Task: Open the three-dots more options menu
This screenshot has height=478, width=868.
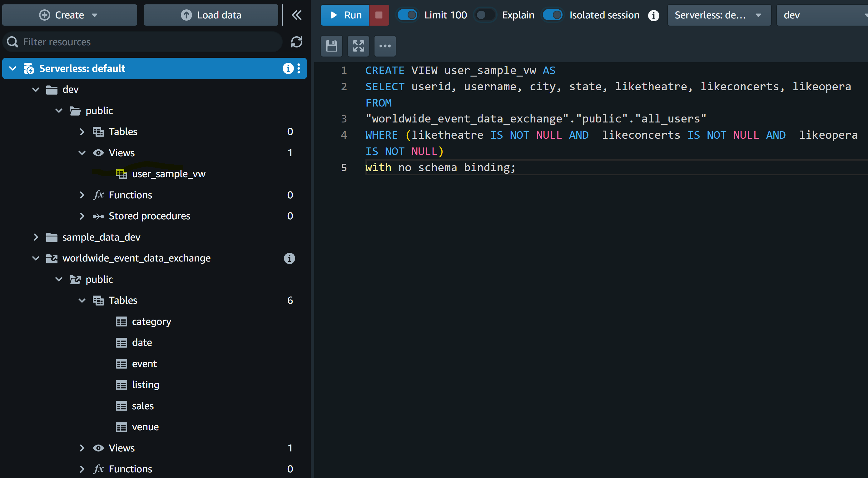Action: point(385,46)
